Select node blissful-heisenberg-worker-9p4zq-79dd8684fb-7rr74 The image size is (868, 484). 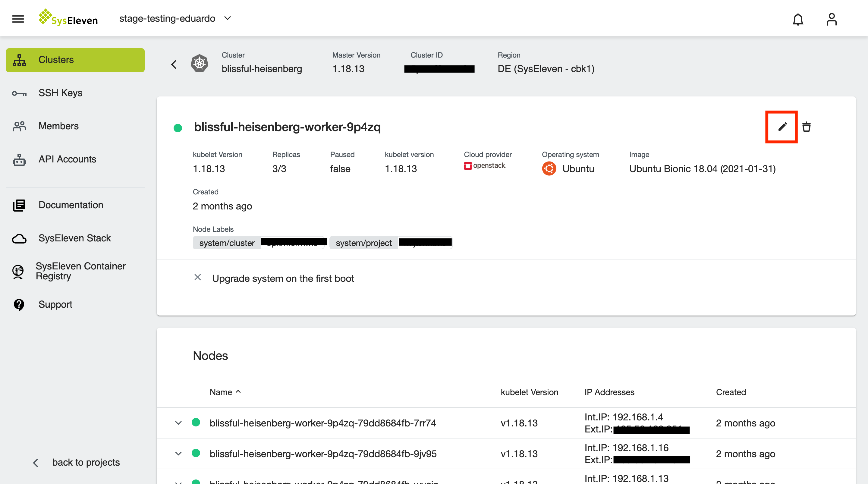tap(322, 423)
